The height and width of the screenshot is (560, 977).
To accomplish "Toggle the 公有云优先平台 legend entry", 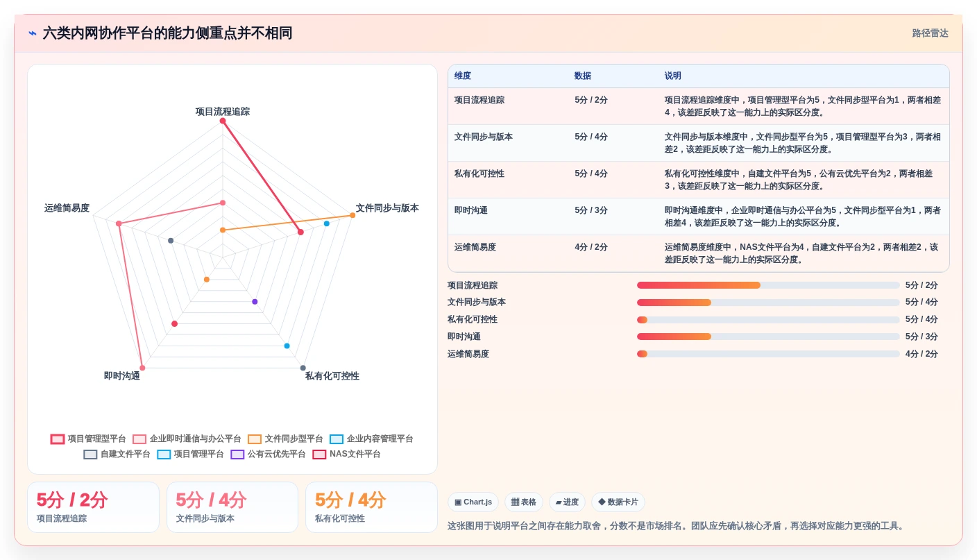I will pyautogui.click(x=268, y=455).
